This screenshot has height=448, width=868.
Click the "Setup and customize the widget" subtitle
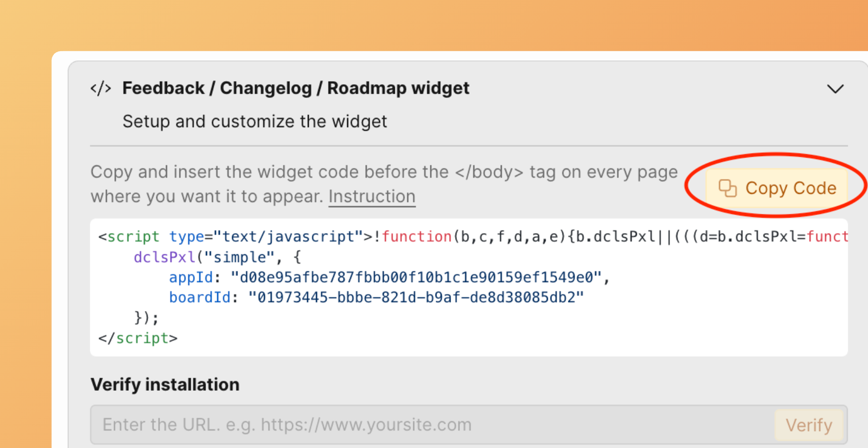coord(255,121)
